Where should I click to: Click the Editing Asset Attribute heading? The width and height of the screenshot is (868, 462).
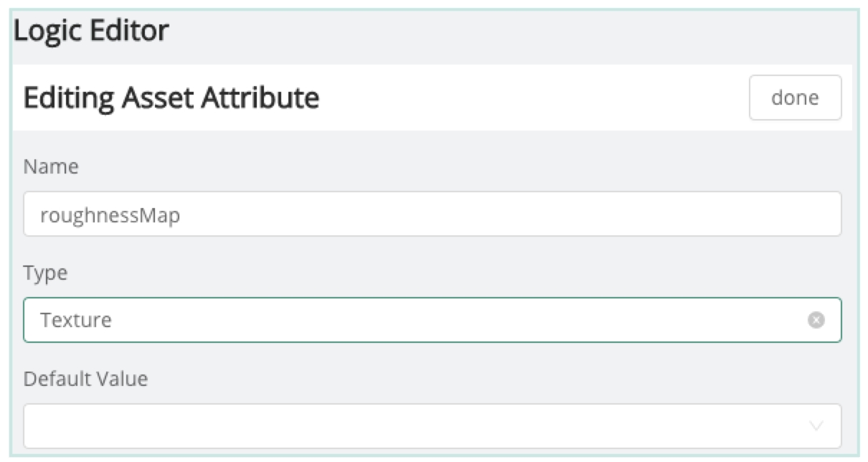click(171, 98)
